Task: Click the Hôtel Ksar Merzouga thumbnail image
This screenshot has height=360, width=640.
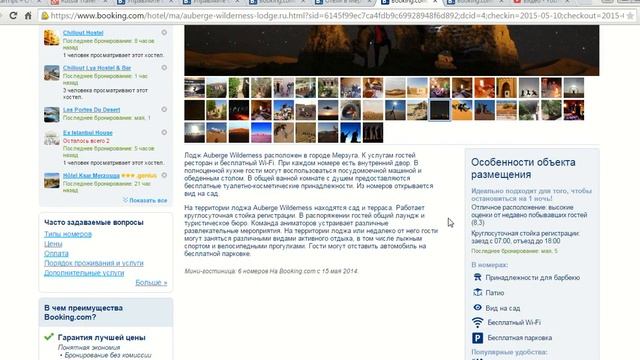Action: click(x=52, y=180)
